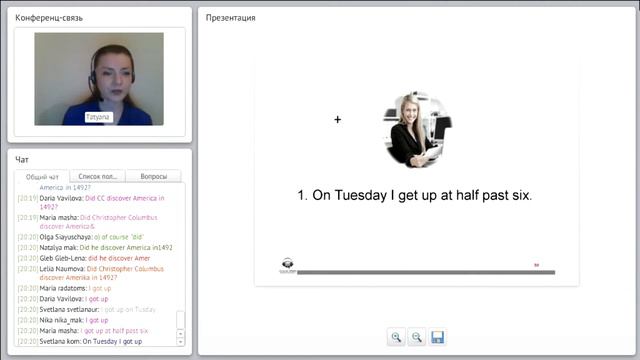Screen dimensions: 640x360
Task: Click Maria masha's Christopher Columbus message
Action: pos(88,222)
